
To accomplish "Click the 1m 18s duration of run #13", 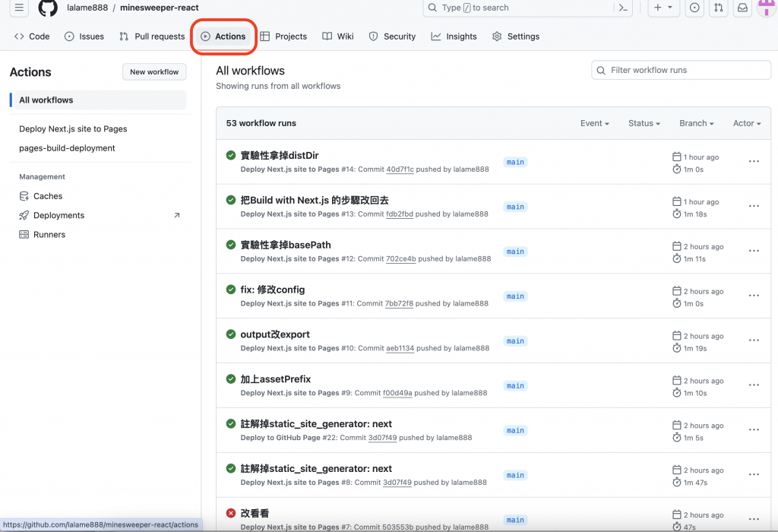I will (x=695, y=214).
